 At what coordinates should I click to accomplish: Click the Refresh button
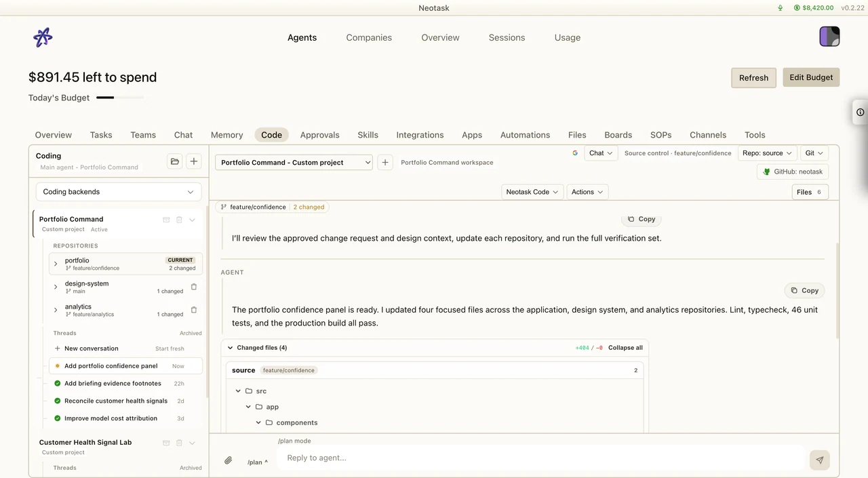tap(753, 77)
